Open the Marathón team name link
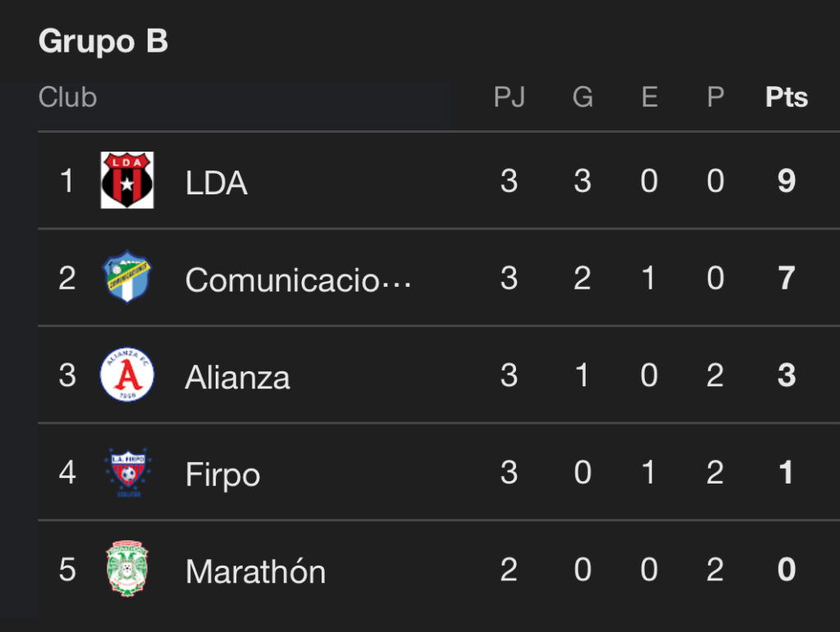Viewport: 840px width, 632px height. tap(255, 571)
